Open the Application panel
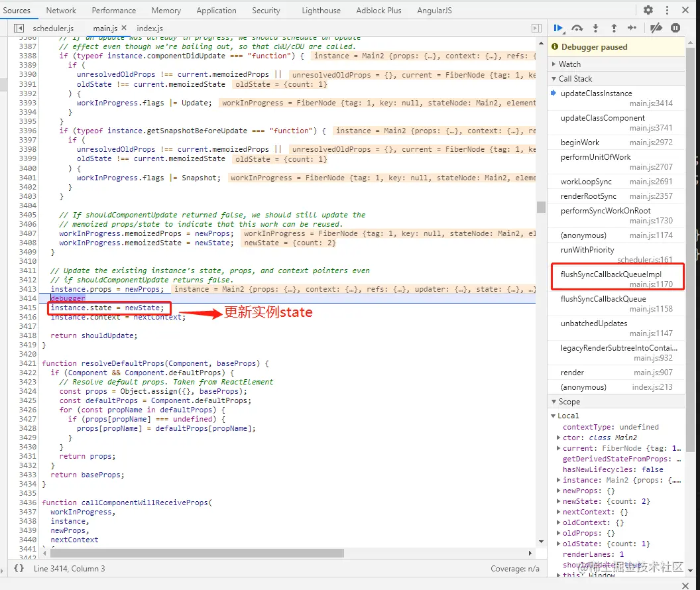This screenshot has height=590, width=700. click(217, 10)
